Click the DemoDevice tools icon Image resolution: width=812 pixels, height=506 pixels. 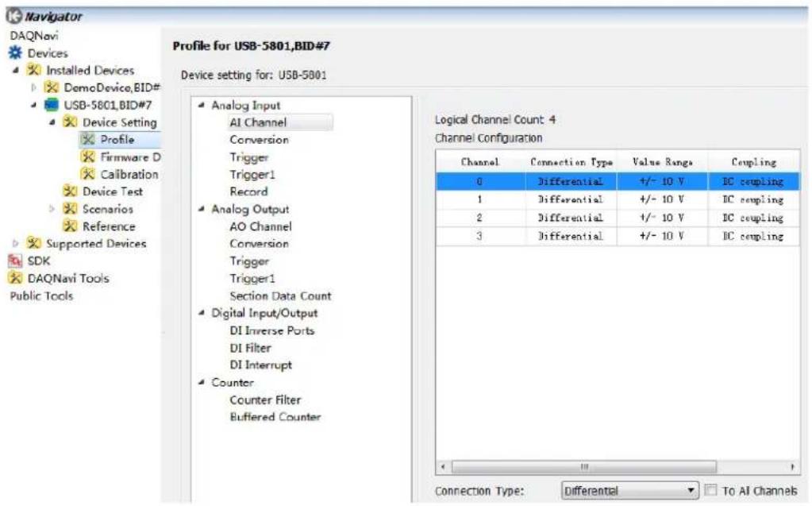[x=52, y=87]
